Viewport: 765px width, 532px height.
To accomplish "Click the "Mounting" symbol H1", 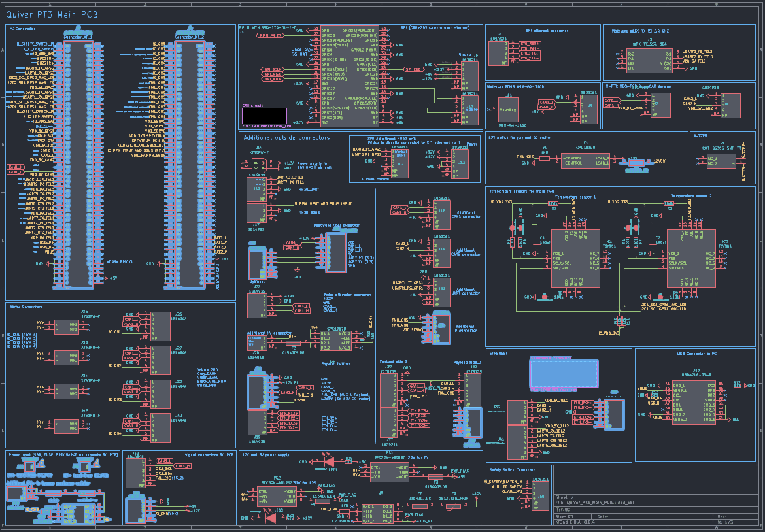I will coord(508,110).
